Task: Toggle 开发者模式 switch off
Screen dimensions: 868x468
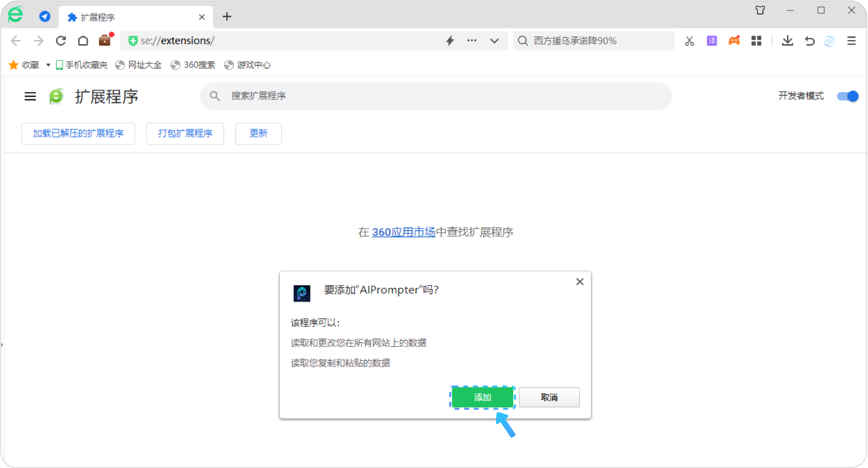Action: tap(847, 96)
